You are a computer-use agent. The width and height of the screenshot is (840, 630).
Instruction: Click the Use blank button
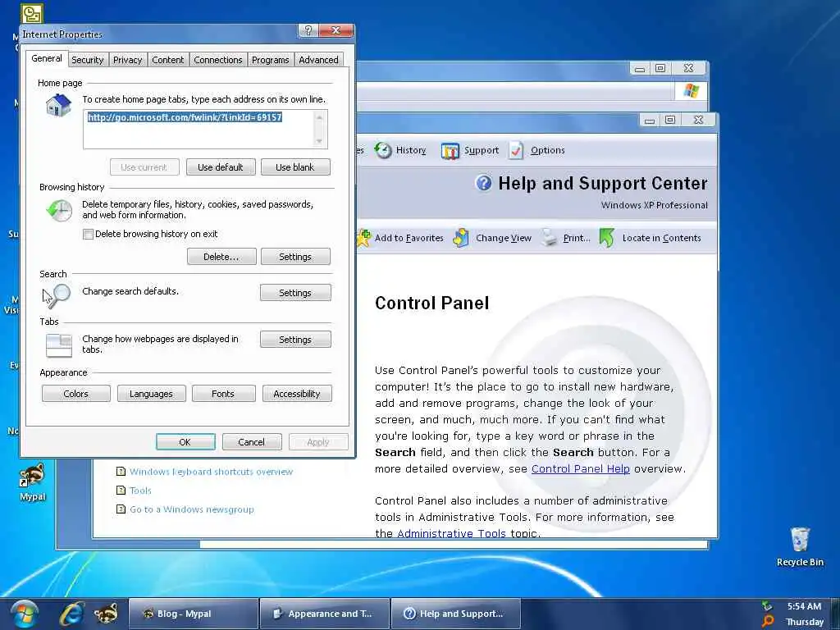click(x=295, y=167)
